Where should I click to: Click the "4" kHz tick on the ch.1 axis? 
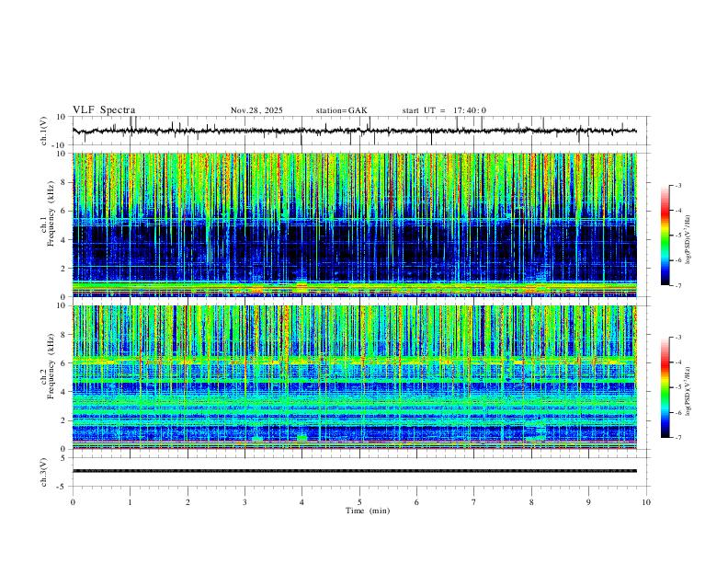coord(64,240)
